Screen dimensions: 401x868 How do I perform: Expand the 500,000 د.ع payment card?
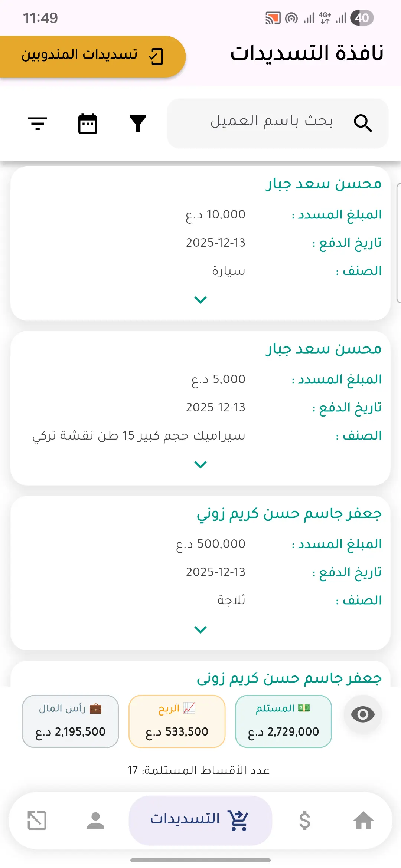click(200, 629)
